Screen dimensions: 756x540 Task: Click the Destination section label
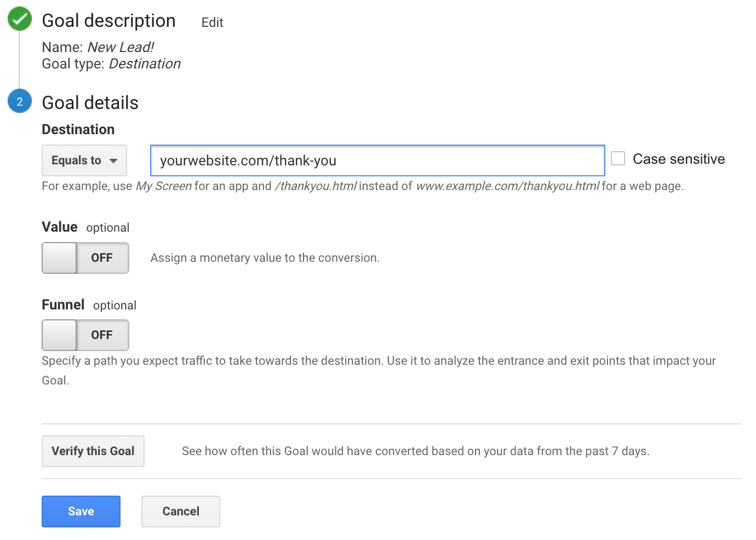click(78, 129)
